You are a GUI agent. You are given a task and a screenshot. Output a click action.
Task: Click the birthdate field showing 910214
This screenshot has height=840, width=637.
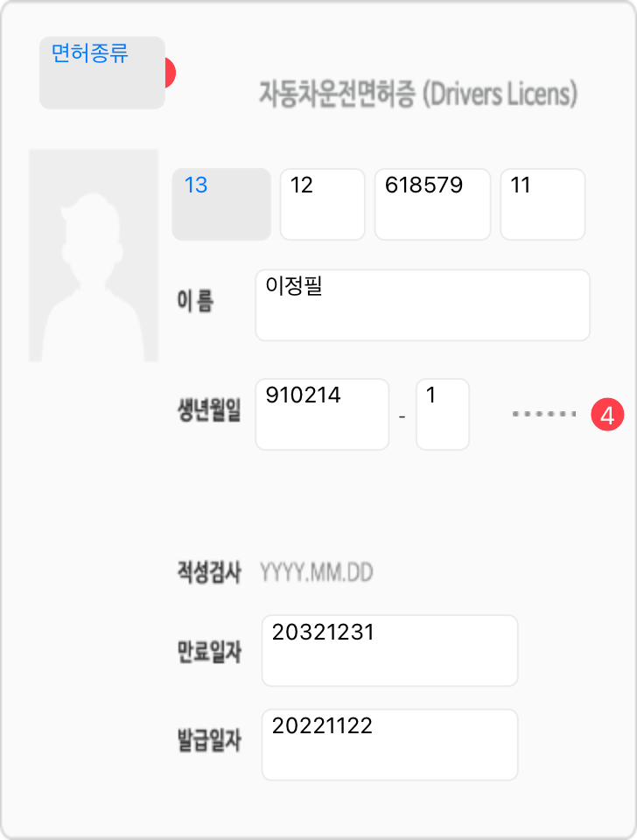pos(322,414)
